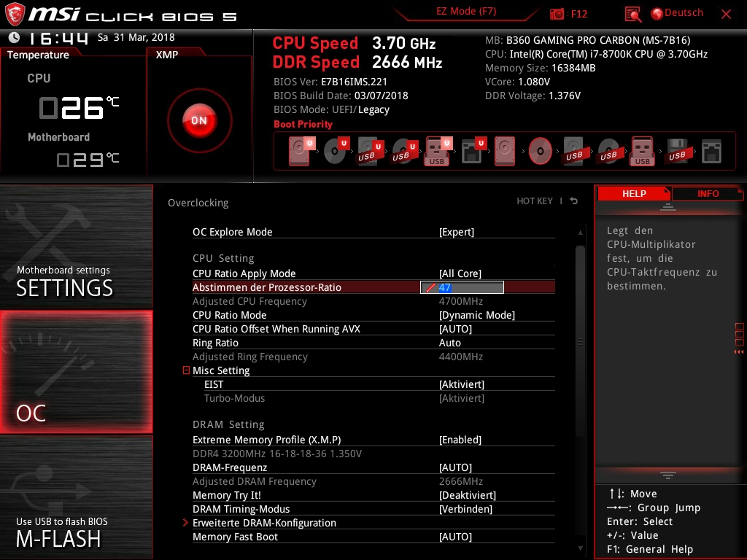The width and height of the screenshot is (747, 560).
Task: Click the HOT KEY label
Action: [x=535, y=201]
